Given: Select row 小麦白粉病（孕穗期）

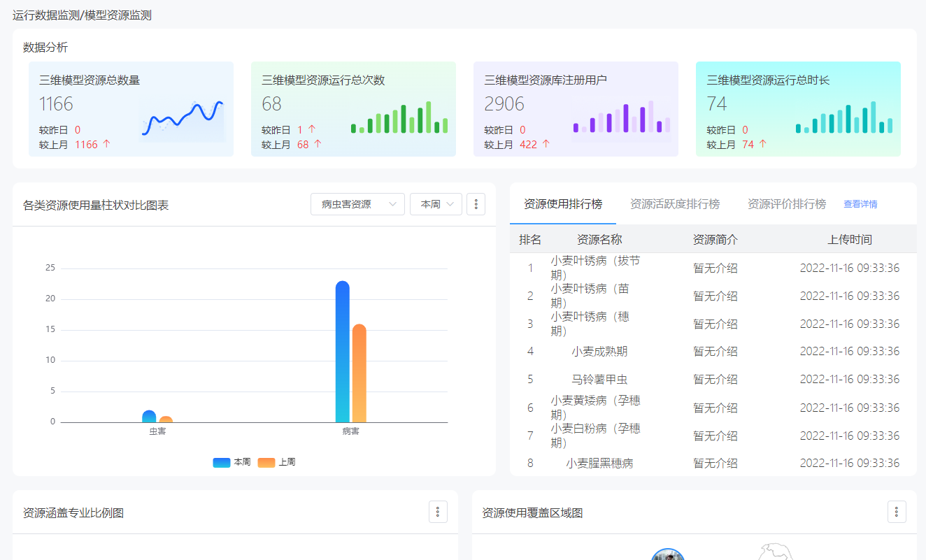Looking at the screenshot, I should click(x=713, y=436).
